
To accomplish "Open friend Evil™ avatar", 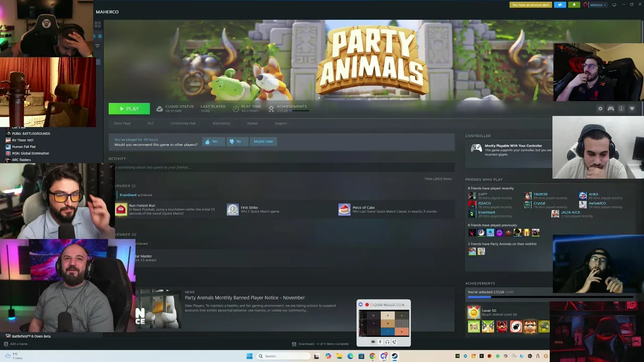I will (472, 196).
